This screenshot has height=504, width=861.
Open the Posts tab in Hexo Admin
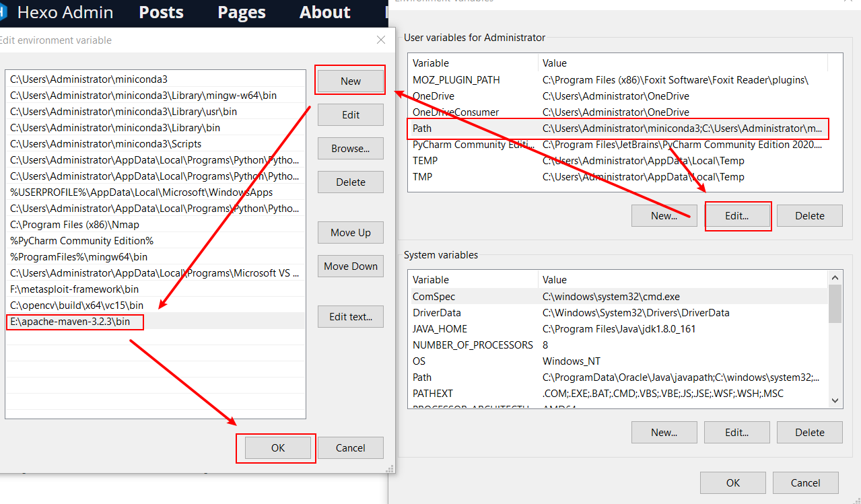[x=161, y=12]
